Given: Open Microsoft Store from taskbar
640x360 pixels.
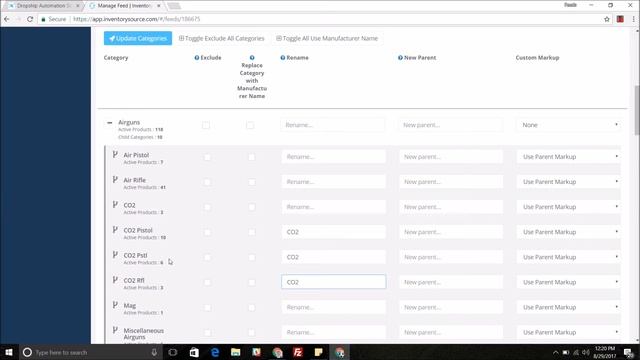Looking at the screenshot, I should click(194, 352).
